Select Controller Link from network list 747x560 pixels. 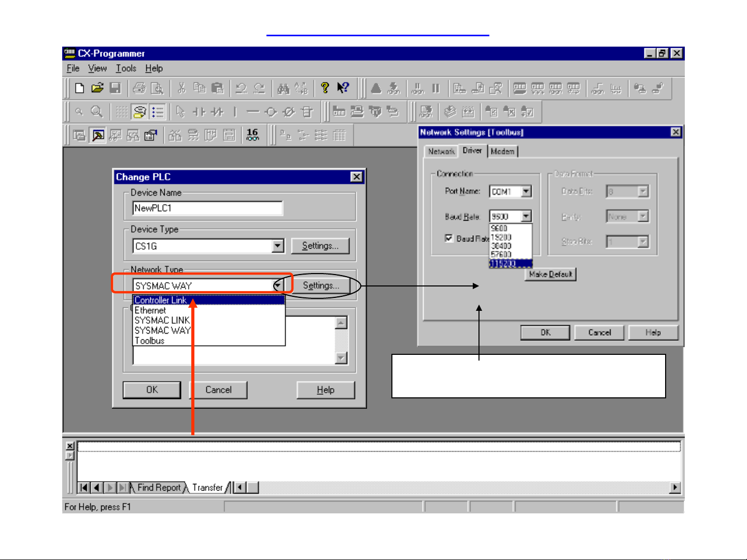click(x=209, y=300)
